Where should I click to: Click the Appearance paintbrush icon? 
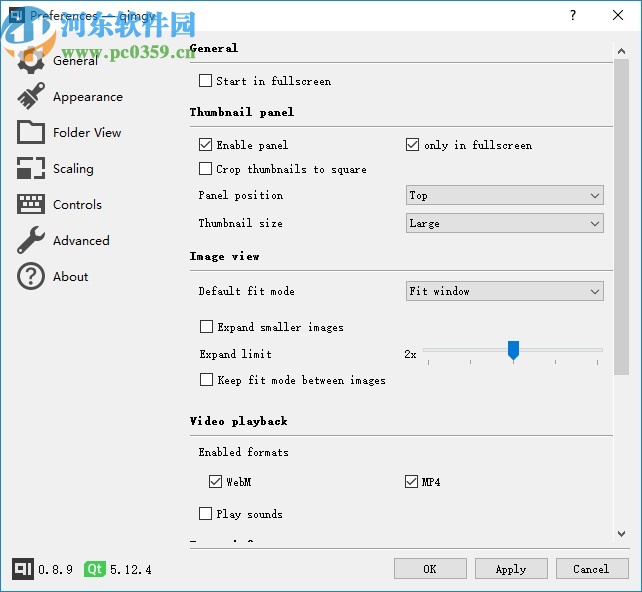click(31, 96)
